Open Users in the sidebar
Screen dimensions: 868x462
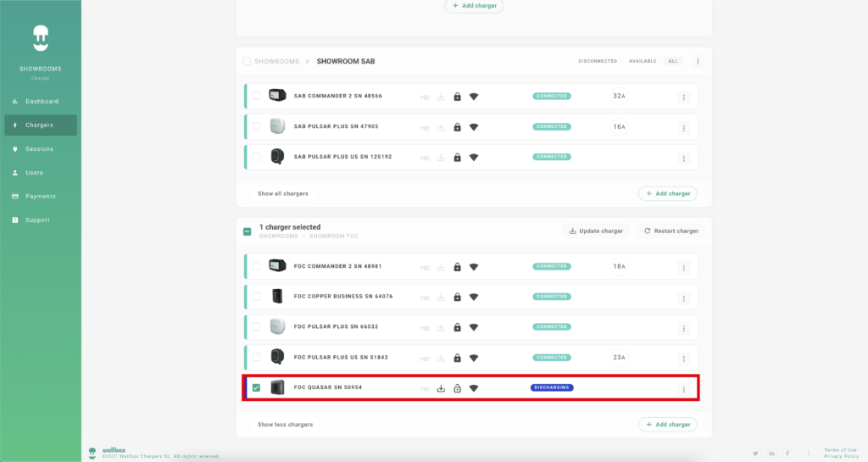point(41,173)
